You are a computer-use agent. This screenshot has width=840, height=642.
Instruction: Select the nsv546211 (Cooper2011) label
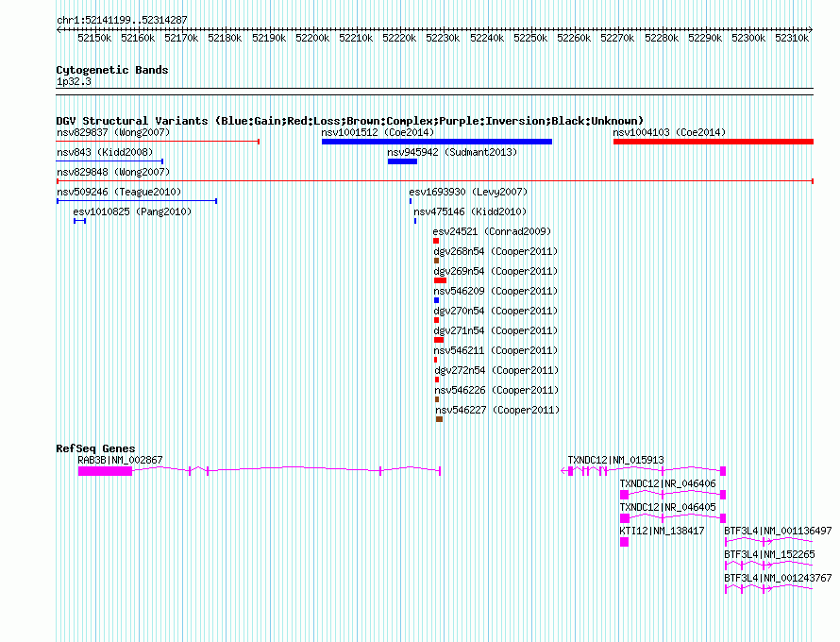tap(496, 350)
